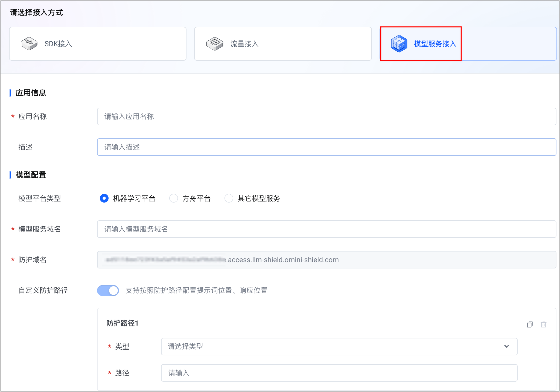Focus the 应用名称 input field
This screenshot has height=392, width=560.
(x=326, y=116)
